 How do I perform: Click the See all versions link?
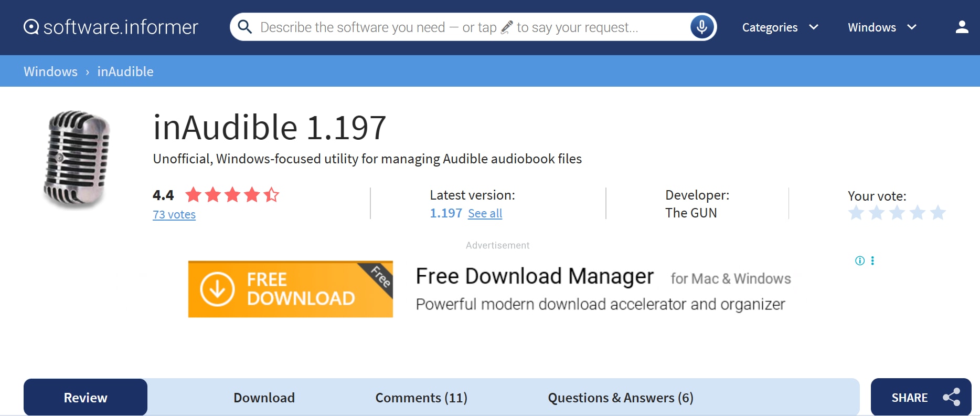(x=485, y=213)
